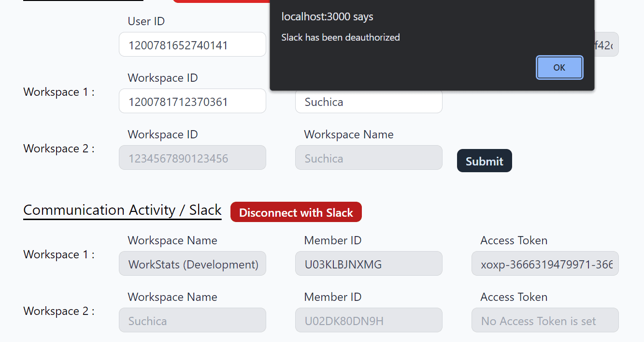
Task: Click Disconnect with Slack button
Action: tap(296, 212)
